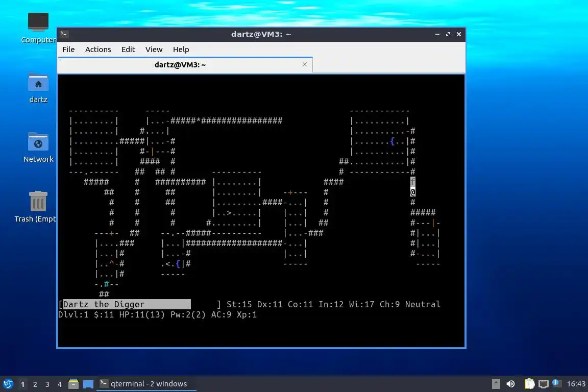Click the St:15 attribute text
Image resolution: width=588 pixels, height=392 pixels.
[239, 304]
